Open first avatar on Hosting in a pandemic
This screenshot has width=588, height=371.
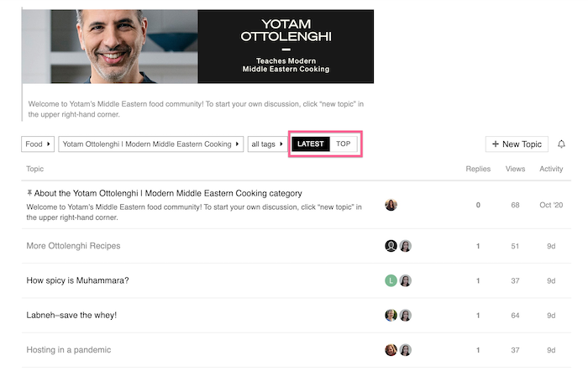click(391, 350)
